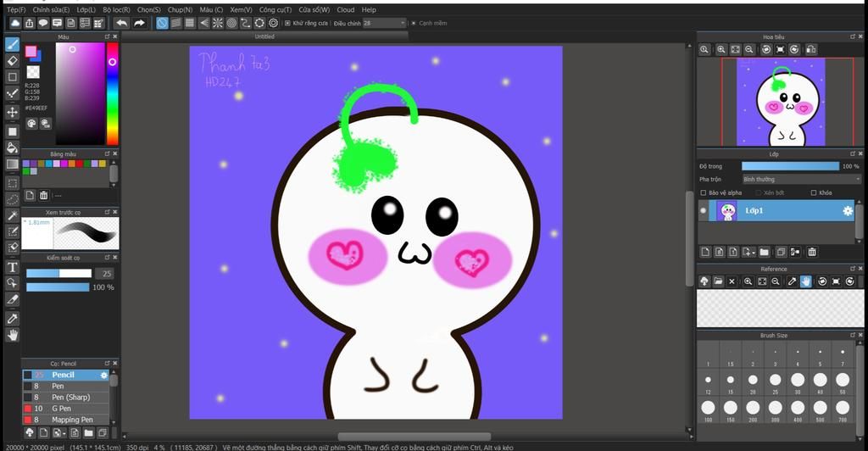Open the cloud icon in top toolbar
The height and width of the screenshot is (451, 868).
coord(15,23)
